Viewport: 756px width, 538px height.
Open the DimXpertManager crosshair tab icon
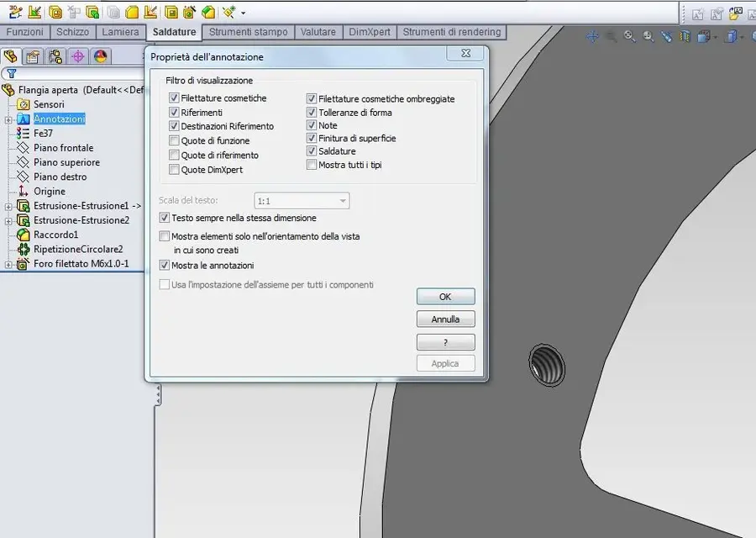(x=77, y=56)
